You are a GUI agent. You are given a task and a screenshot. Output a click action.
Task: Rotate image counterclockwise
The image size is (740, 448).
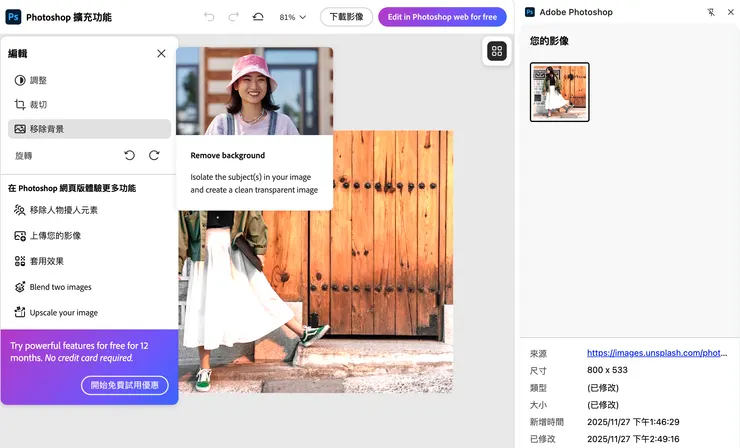[x=129, y=155]
